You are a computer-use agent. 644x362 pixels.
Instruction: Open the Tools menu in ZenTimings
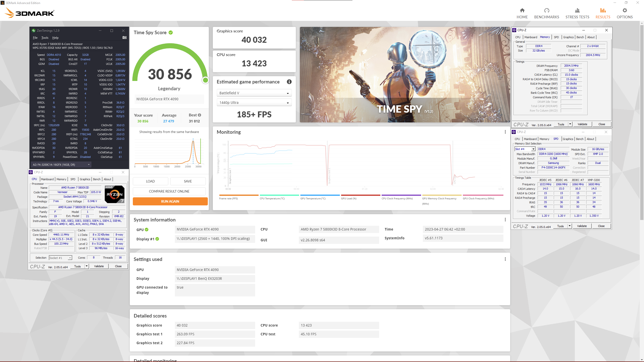[x=45, y=38]
